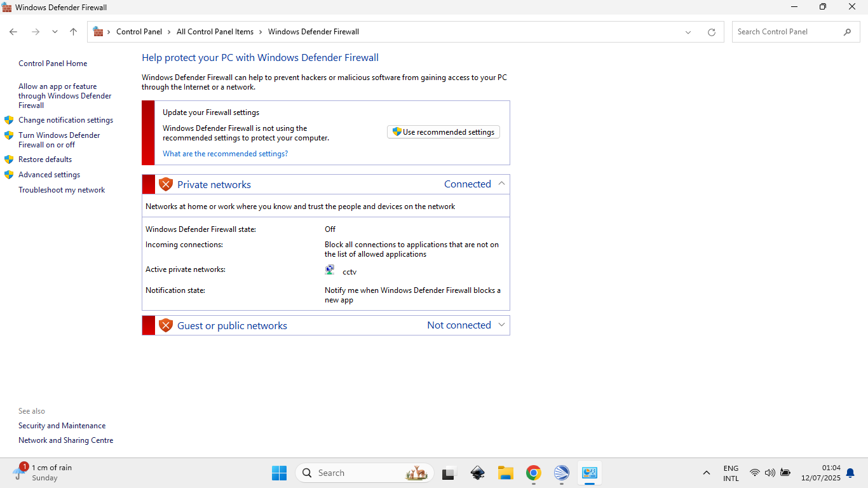Open Advanced settings
This screenshot has height=488, width=868.
(x=49, y=175)
